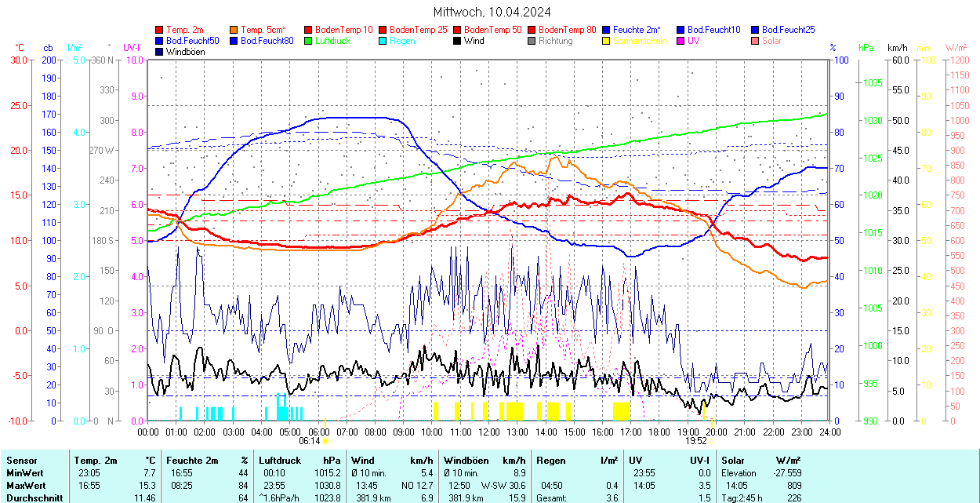Click the Mittwoch, 10.04.2024 chart title
The image size is (980, 503).
tap(492, 12)
